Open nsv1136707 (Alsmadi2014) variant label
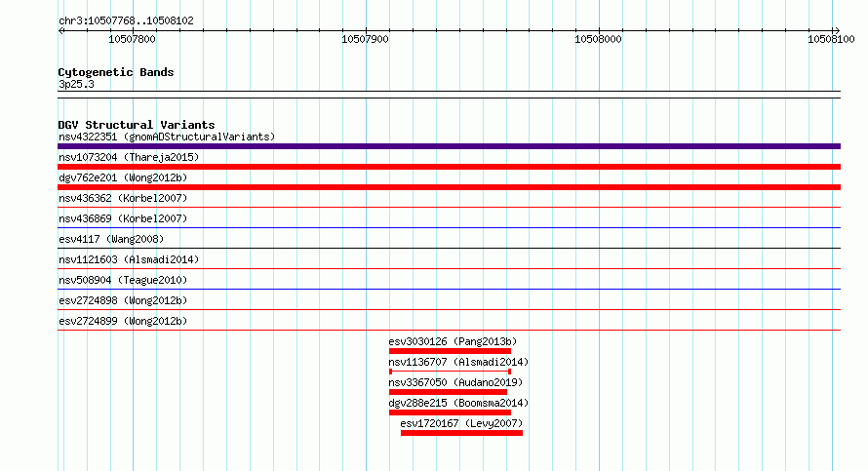868x471 pixels. [458, 362]
